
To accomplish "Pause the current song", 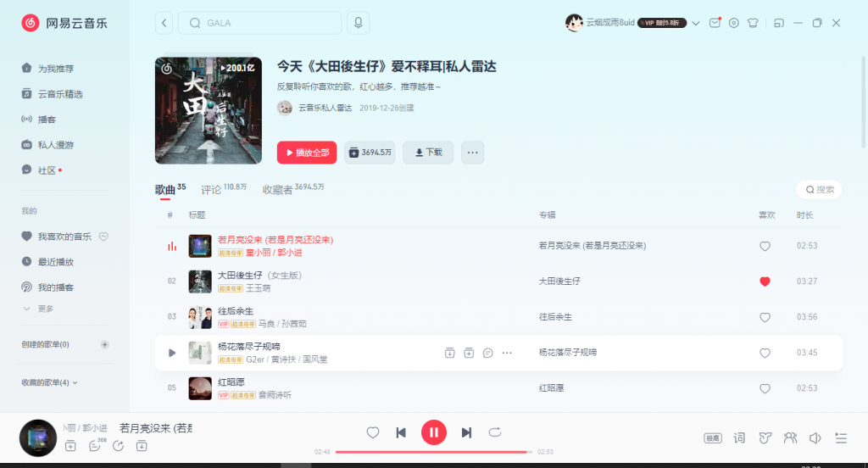I will tap(434, 432).
